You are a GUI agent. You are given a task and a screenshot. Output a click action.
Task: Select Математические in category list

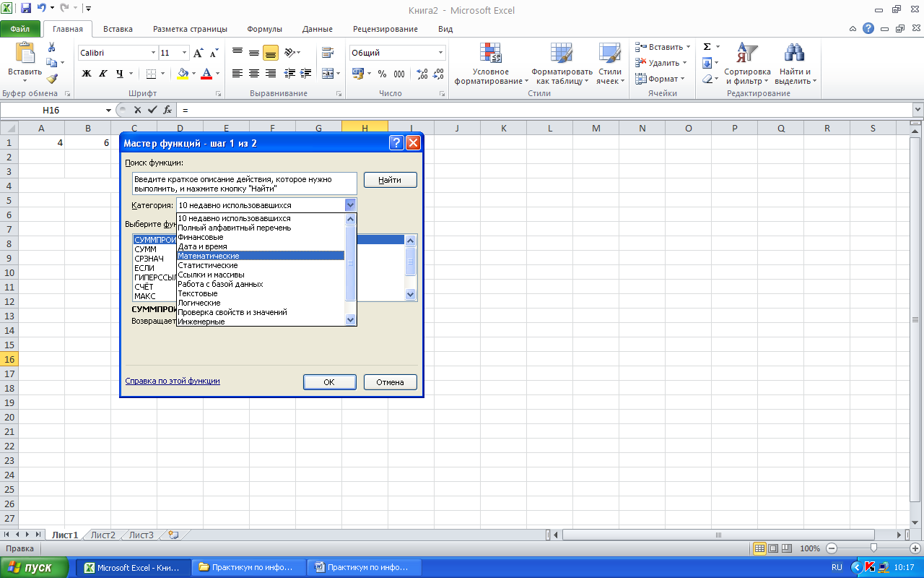click(x=261, y=256)
